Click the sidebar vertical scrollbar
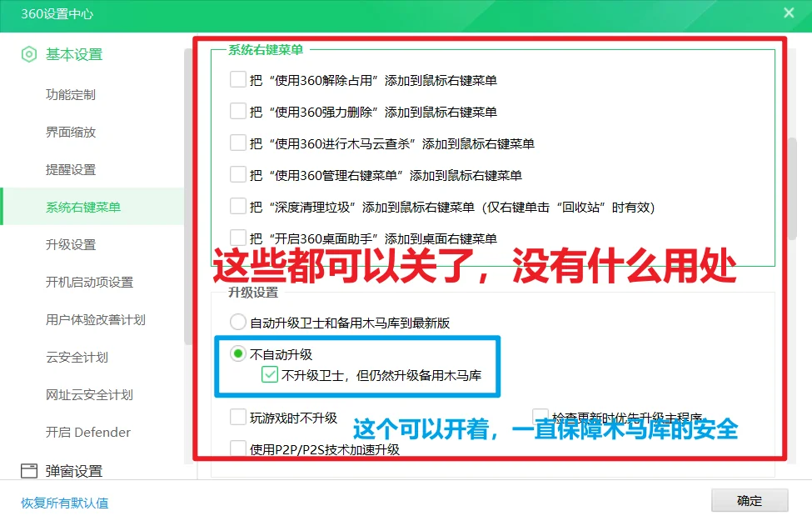The height and width of the screenshot is (521, 812). point(188,197)
